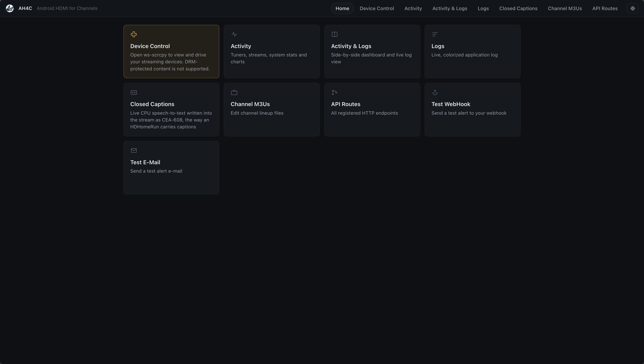The width and height of the screenshot is (644, 364).
Task: Click the Test E-Mail envelope icon
Action: coord(134,151)
